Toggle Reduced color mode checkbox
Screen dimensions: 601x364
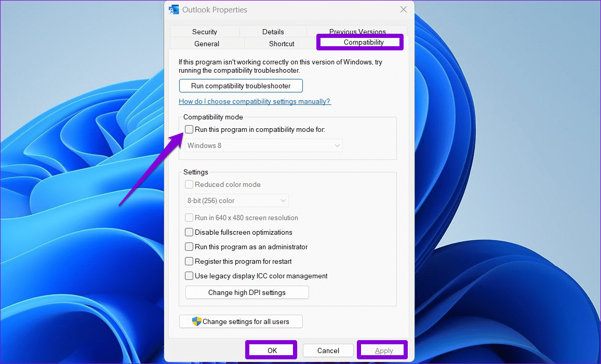click(x=189, y=185)
